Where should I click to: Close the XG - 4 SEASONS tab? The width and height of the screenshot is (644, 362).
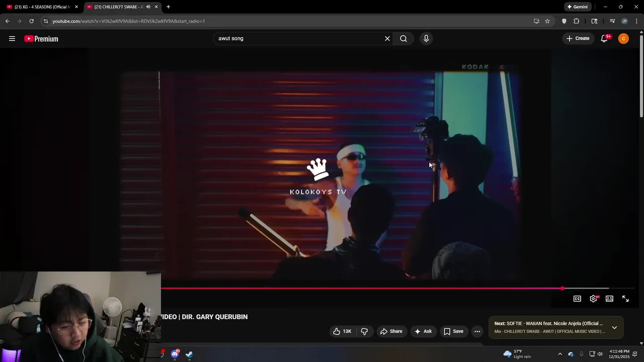tap(76, 7)
